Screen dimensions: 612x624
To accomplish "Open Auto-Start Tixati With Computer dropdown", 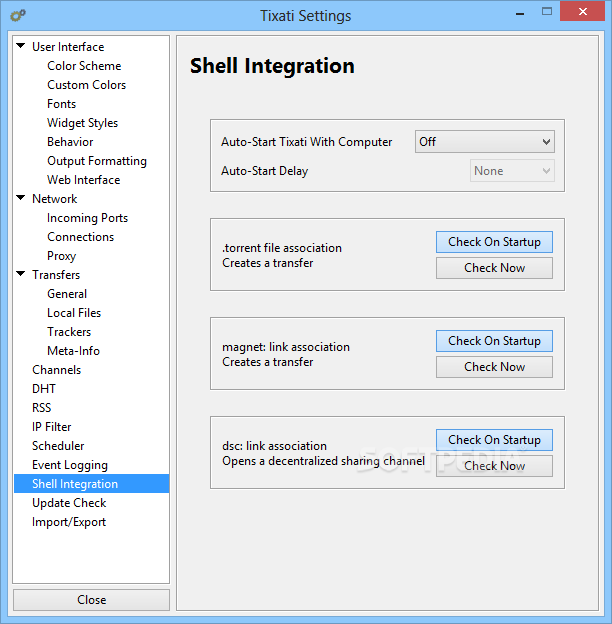I will [x=485, y=142].
